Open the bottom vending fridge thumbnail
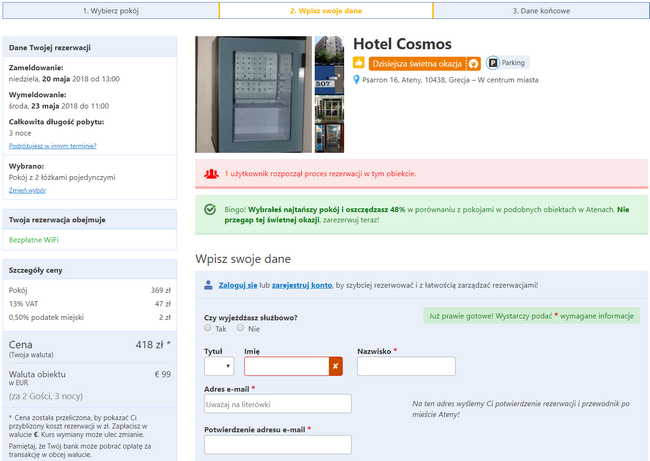The image size is (650, 461). [329, 138]
